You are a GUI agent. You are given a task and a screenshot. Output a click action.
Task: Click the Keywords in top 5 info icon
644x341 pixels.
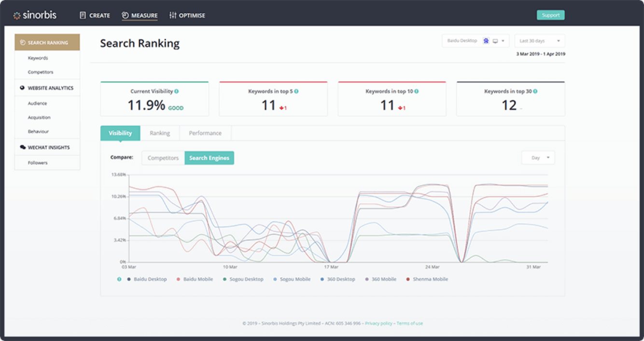click(296, 91)
